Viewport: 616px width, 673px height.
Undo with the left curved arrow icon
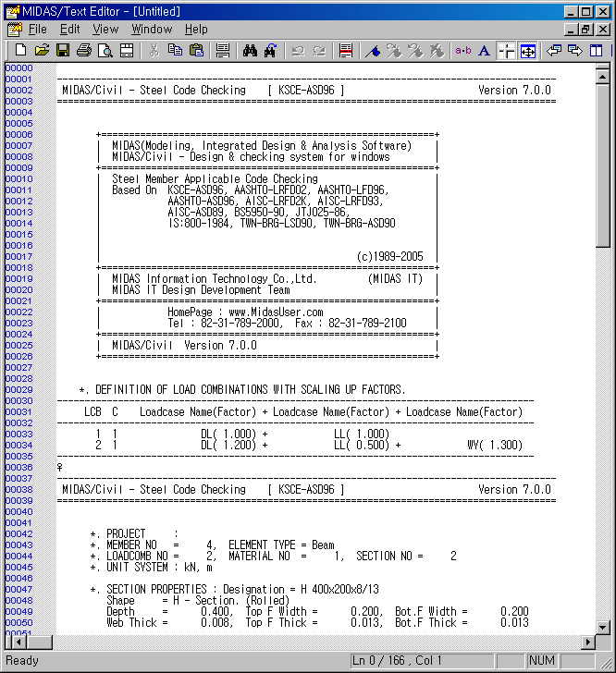(298, 51)
